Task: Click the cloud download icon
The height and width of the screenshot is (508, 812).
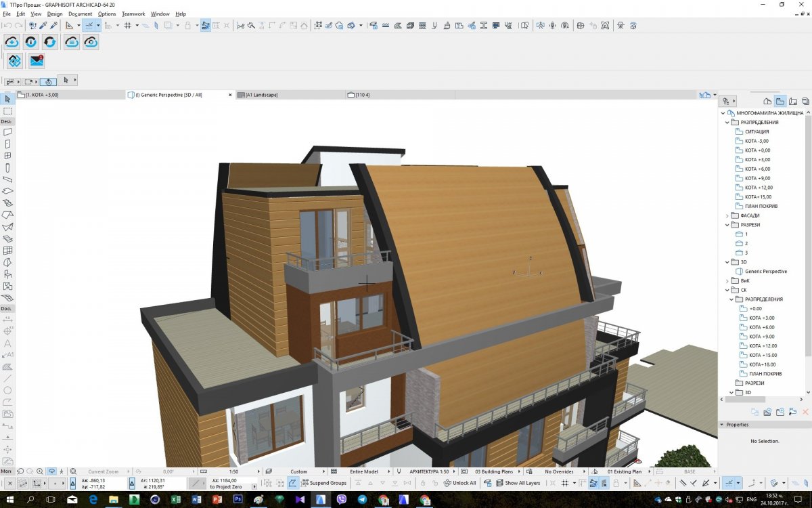Action: click(x=12, y=42)
